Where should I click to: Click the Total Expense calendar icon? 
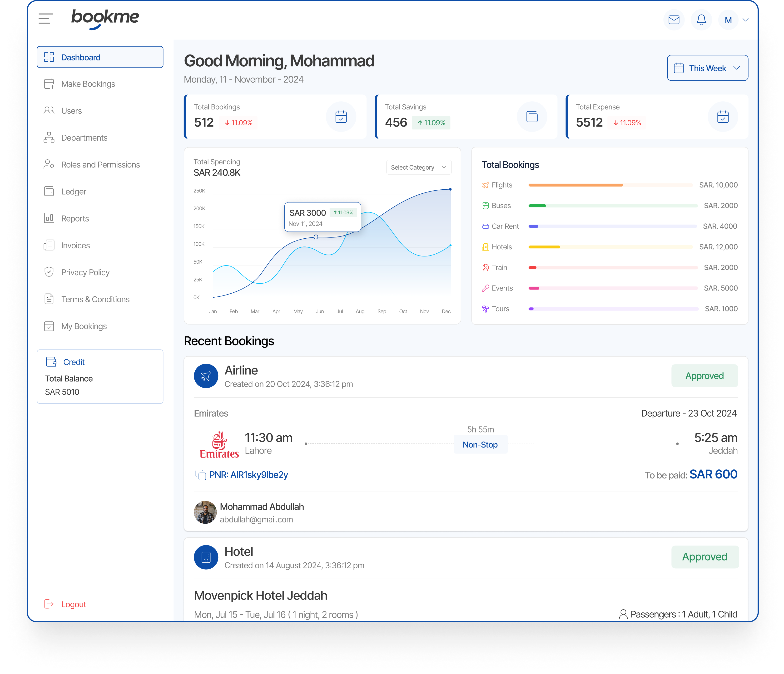(x=723, y=117)
